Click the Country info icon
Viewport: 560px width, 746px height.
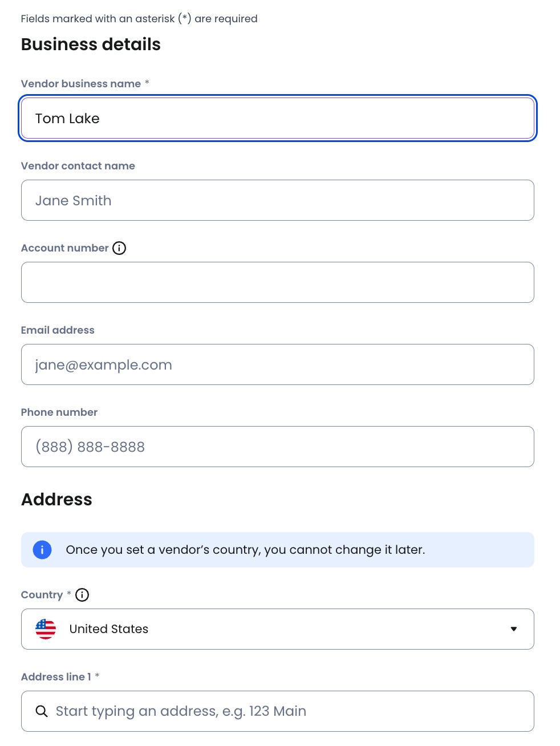(82, 595)
